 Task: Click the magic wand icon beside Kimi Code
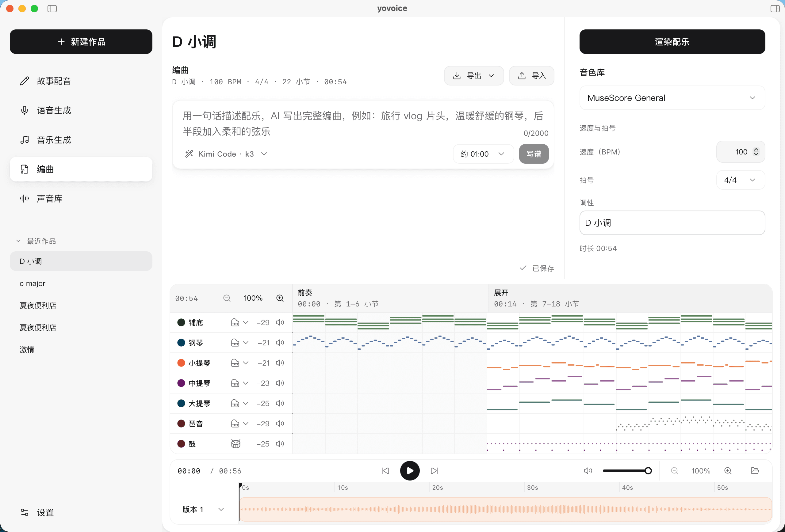[x=189, y=154]
